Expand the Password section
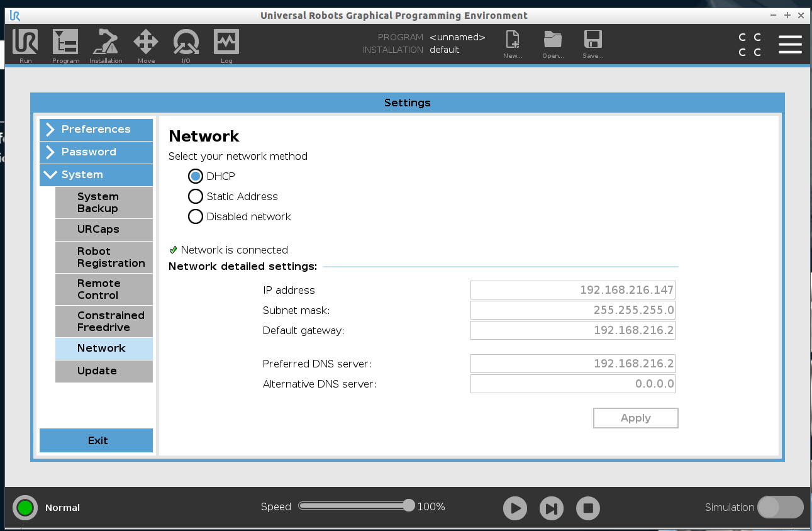Viewport: 812px width, 531px height. pyautogui.click(x=96, y=152)
